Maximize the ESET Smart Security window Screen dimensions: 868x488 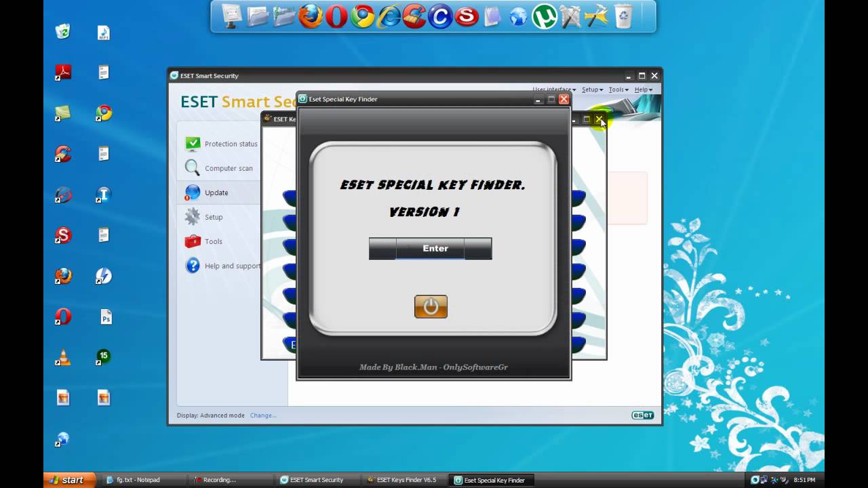(x=642, y=76)
